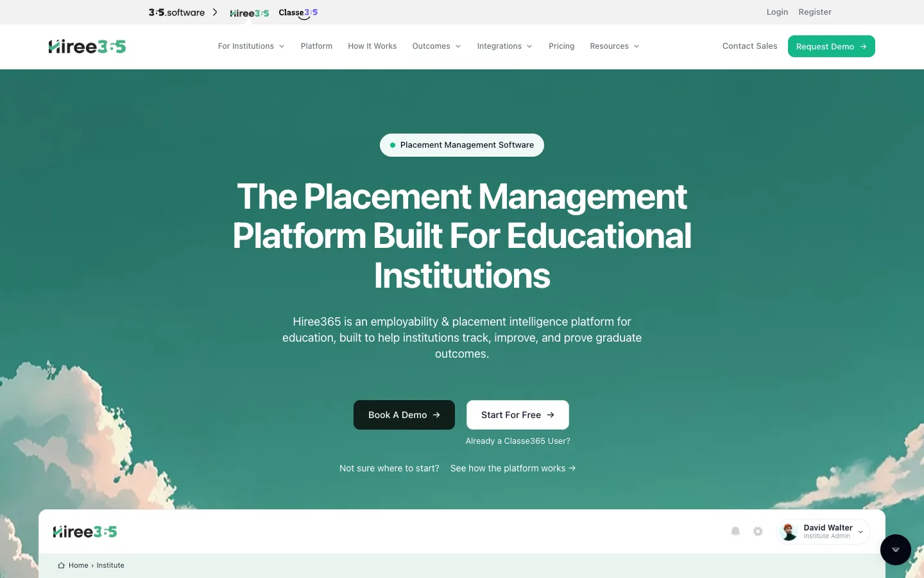Click the Request Demo button
924x578 pixels.
832,46
